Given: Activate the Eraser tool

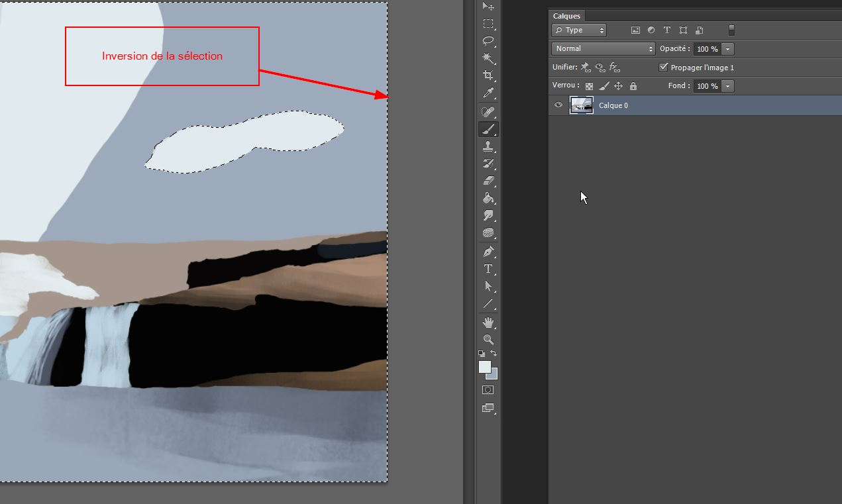Looking at the screenshot, I should tap(488, 181).
